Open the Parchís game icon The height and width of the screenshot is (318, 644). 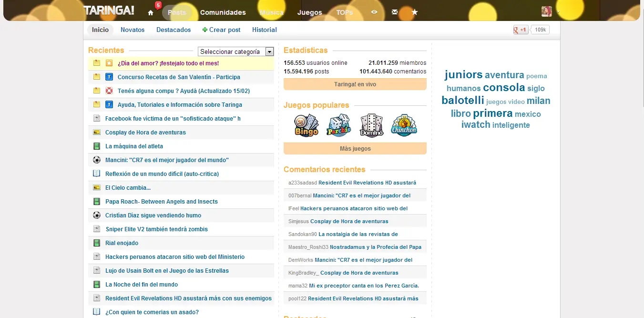tap(338, 125)
